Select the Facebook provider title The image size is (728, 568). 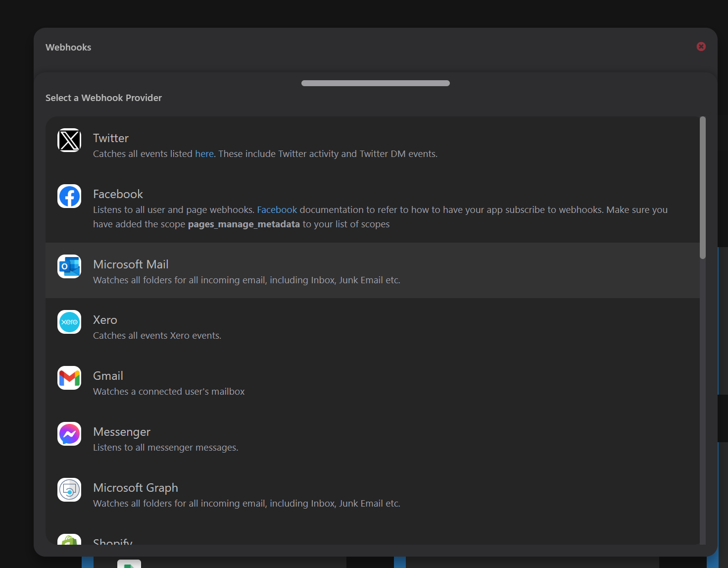pos(118,194)
